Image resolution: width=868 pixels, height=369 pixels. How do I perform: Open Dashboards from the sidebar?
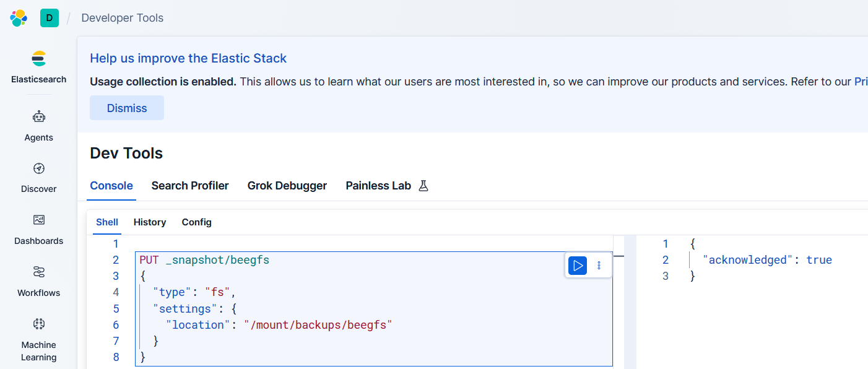[39, 230]
